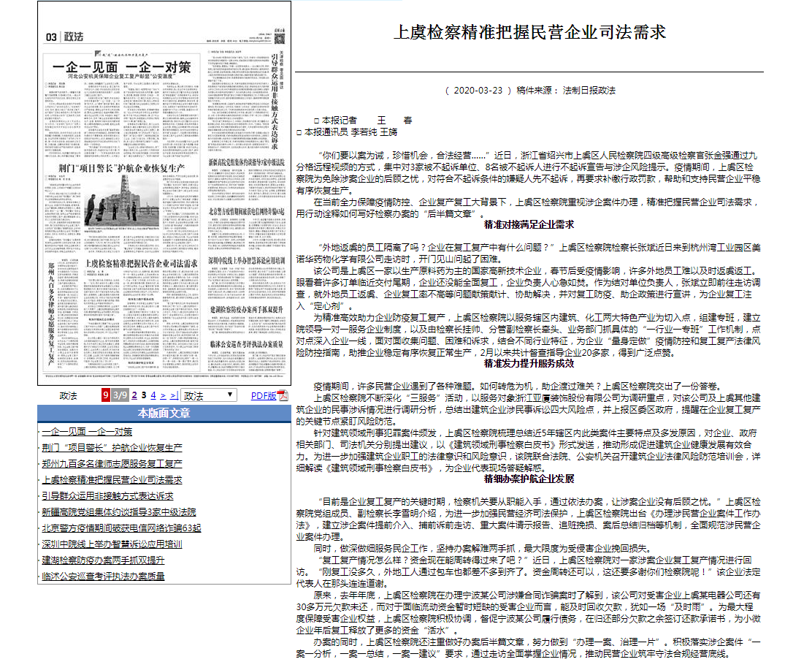Image resolution: width=812 pixels, height=662 pixels.
Task: Click the subheading 精准发力提升服务成效
Action: coord(529,364)
